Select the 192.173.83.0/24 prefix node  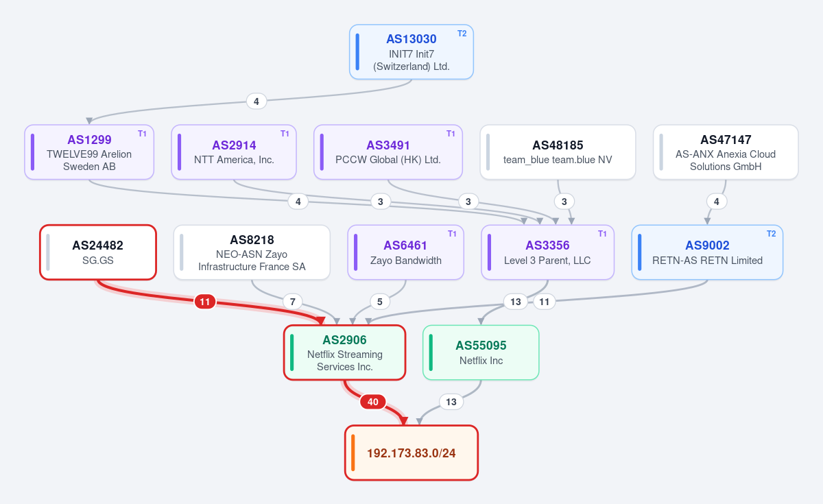(x=411, y=453)
